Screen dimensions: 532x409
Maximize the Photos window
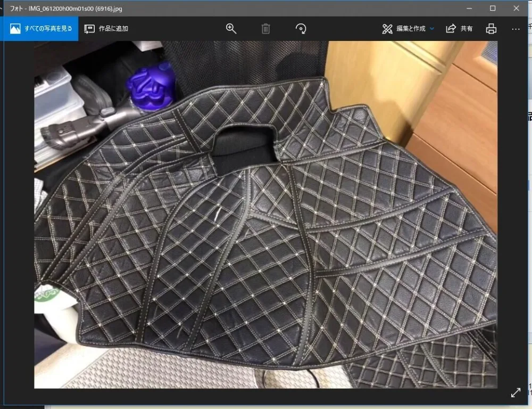tap(493, 8)
